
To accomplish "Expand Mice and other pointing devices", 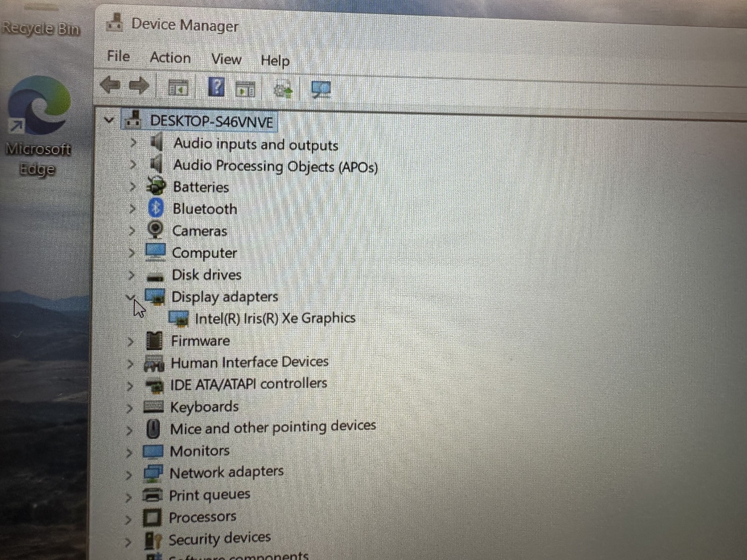I will coord(130,430).
